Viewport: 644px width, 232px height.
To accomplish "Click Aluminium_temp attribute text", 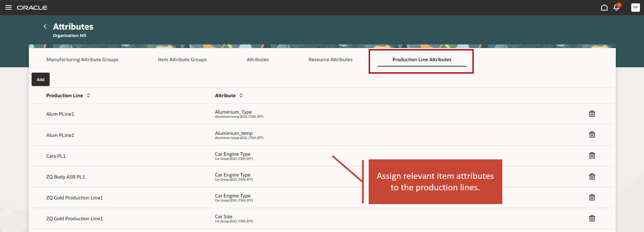I will 234,133.
